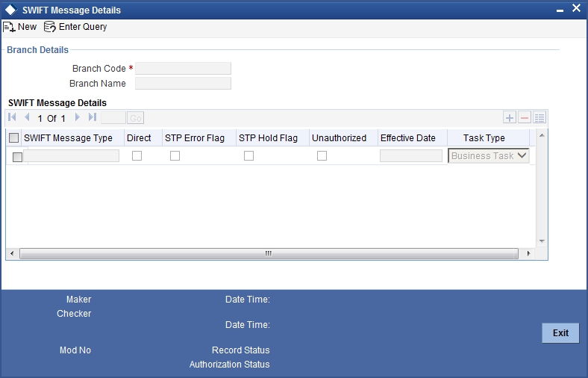
Task: Delete selected row with minus icon
Action: (x=525, y=117)
